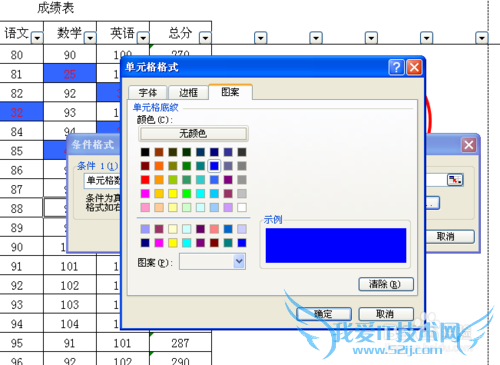Open the 总分 column filter arrow
This screenshot has height=365, width=500.
(205, 38)
